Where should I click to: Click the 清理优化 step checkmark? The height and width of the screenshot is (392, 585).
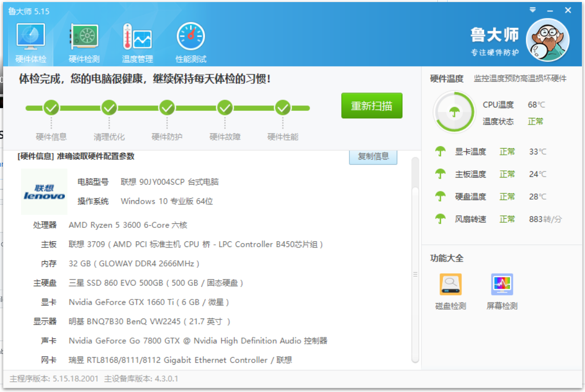point(109,108)
